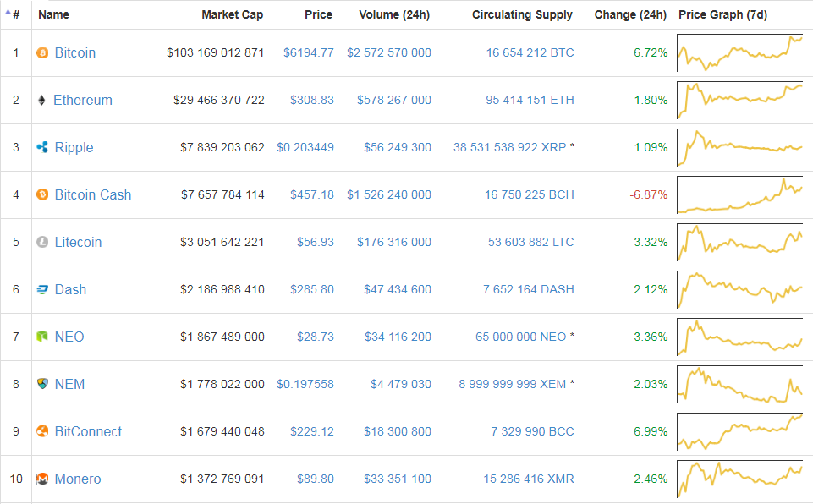Viewport: 813px width, 504px height.
Task: Click supply 7 652 164 DASH
Action: [529, 289]
